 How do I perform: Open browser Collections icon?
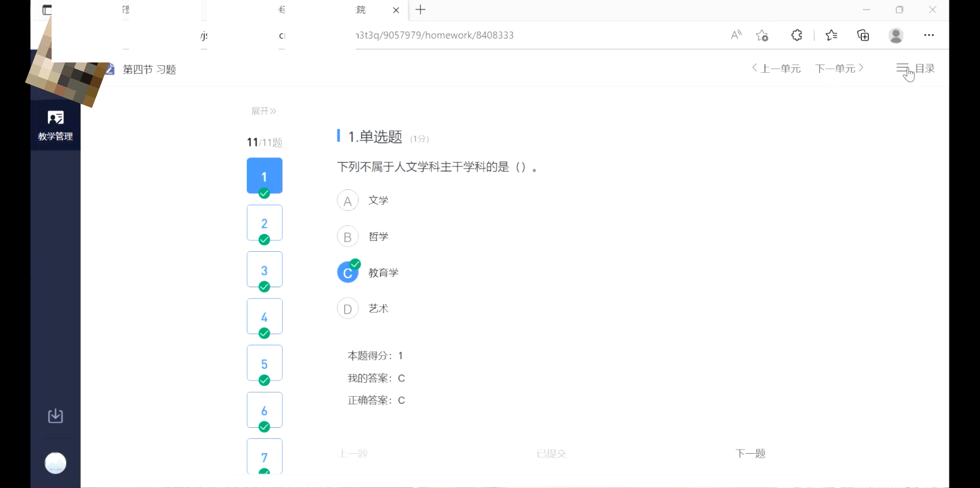pos(863,35)
